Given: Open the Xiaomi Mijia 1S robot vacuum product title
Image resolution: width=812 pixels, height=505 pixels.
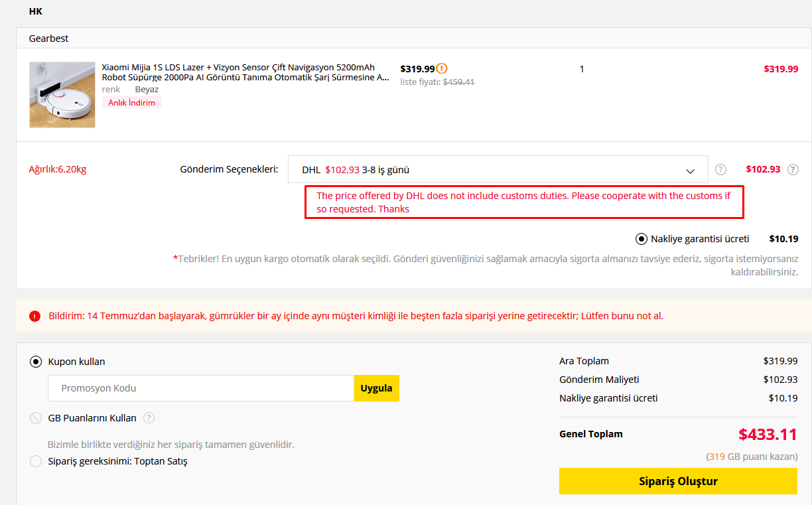Looking at the screenshot, I should (x=245, y=72).
